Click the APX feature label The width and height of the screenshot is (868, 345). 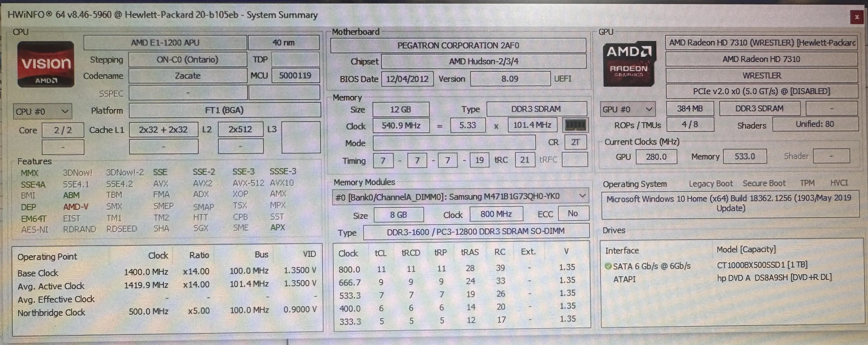point(277,227)
